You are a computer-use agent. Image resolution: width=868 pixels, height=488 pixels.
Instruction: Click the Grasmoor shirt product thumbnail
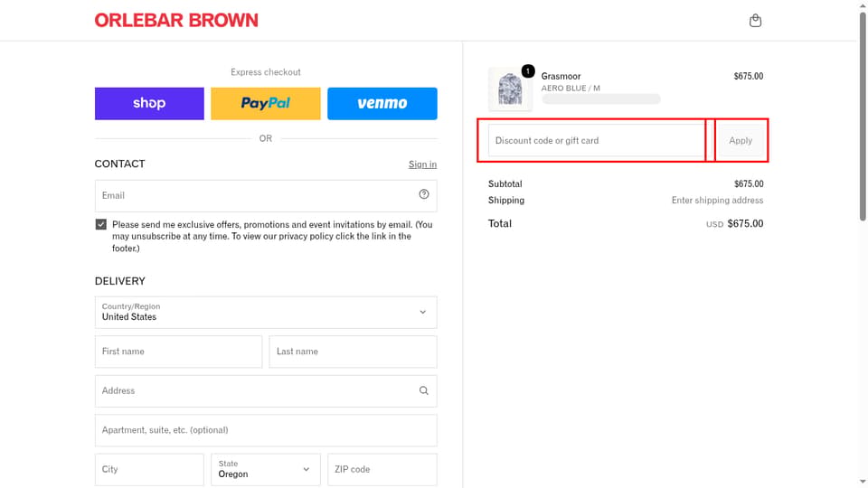tap(510, 89)
